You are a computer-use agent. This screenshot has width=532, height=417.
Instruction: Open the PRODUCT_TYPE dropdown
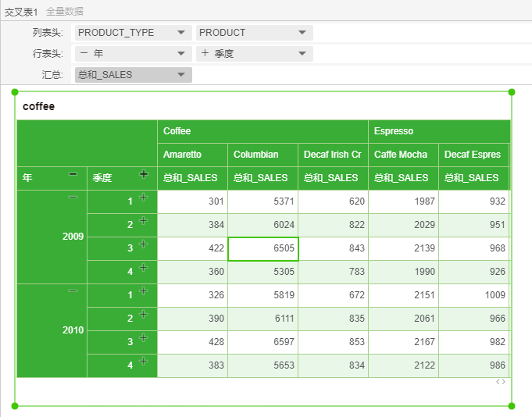(x=180, y=33)
